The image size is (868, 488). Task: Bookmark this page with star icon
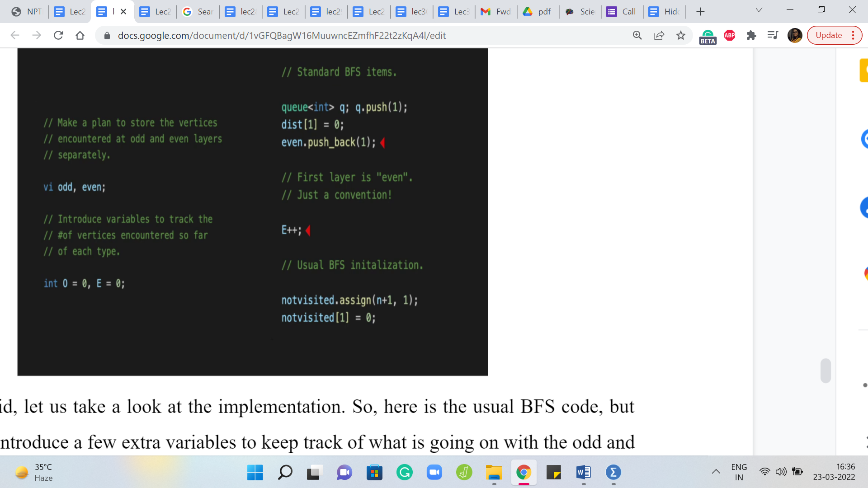point(681,35)
